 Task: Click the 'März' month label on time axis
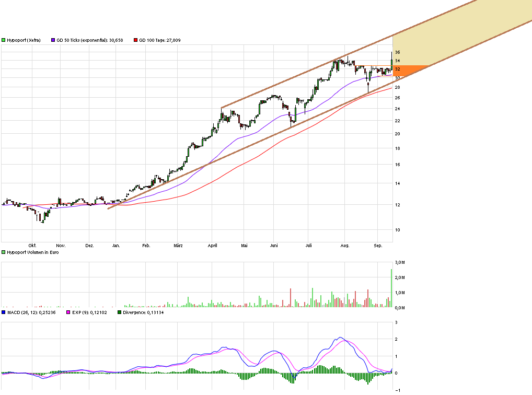[178, 246]
